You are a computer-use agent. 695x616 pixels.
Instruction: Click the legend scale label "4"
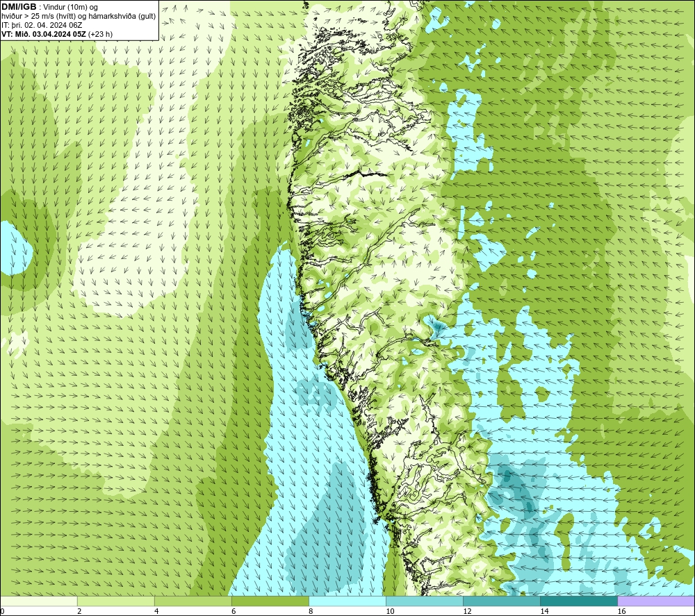click(x=156, y=612)
